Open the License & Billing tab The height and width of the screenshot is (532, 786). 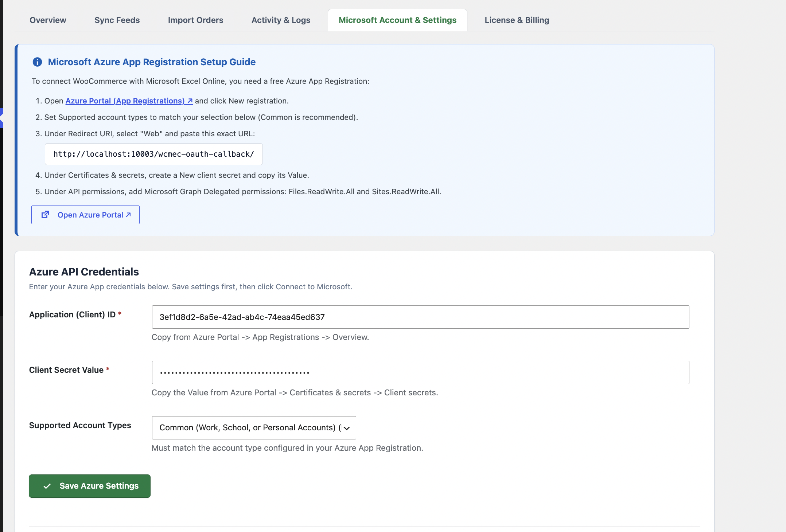517,20
